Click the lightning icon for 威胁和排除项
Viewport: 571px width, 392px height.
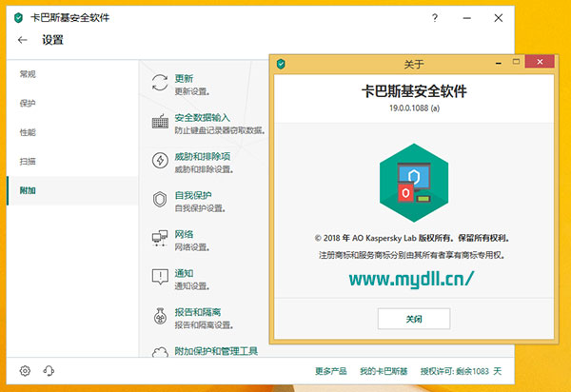160,161
